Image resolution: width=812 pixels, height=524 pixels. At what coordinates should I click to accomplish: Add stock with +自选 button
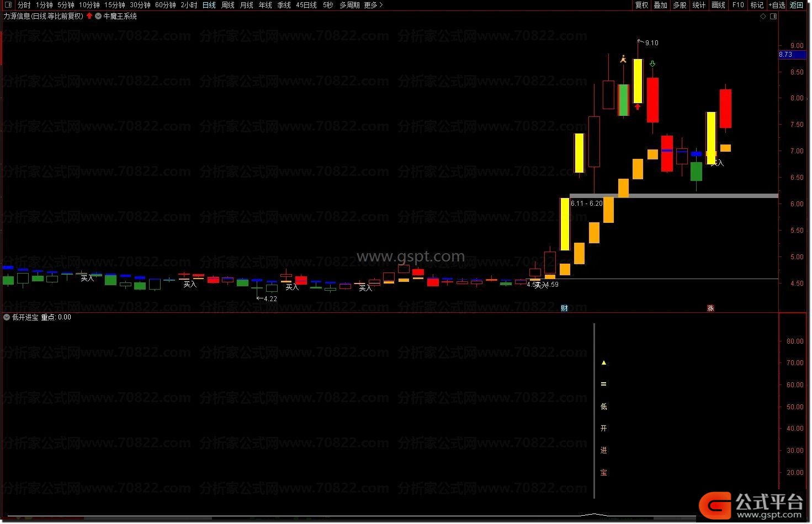777,5
